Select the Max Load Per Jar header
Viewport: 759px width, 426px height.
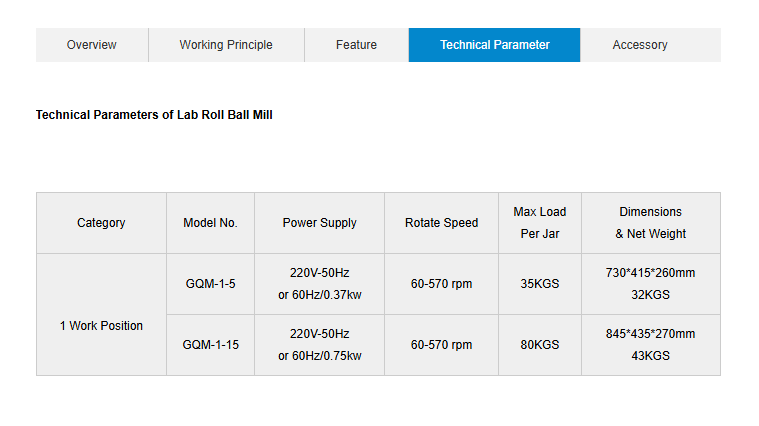click(539, 223)
